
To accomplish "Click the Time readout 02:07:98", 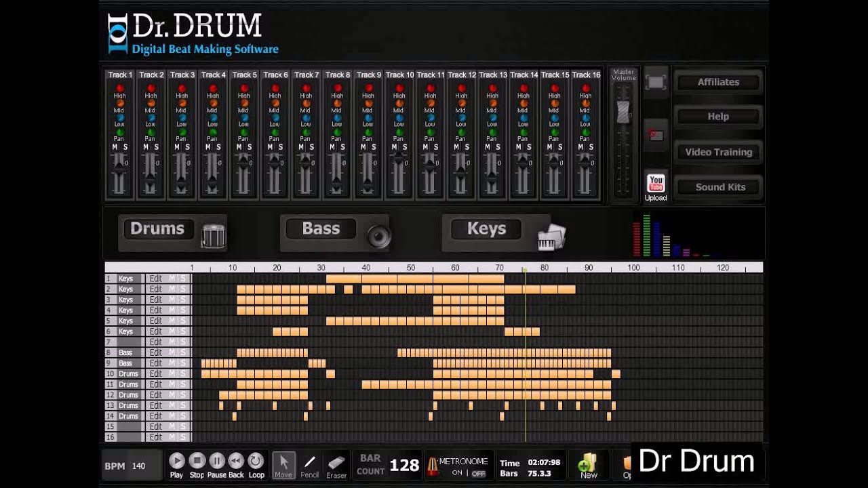I will (544, 463).
